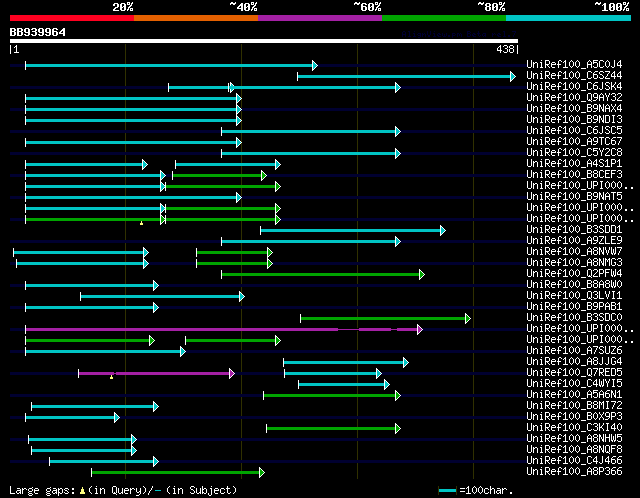Click the cyan 100char scale bar legend
The image size is (640, 498).
pos(447,490)
